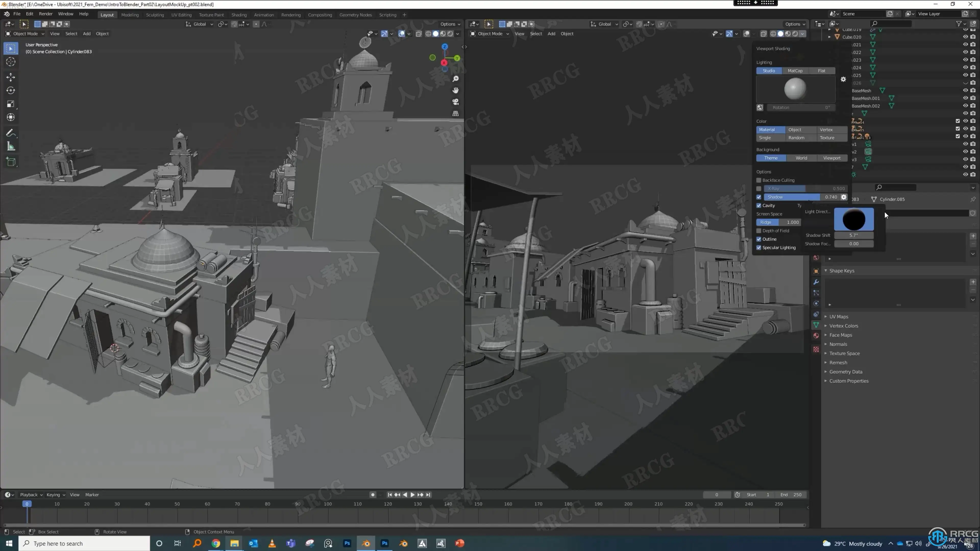Open the Material properties tab icon
The width and height of the screenshot is (980, 551).
816,335
